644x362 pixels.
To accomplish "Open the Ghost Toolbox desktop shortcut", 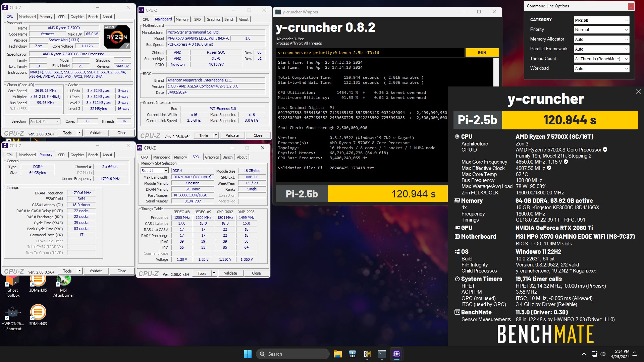I will tap(12, 285).
